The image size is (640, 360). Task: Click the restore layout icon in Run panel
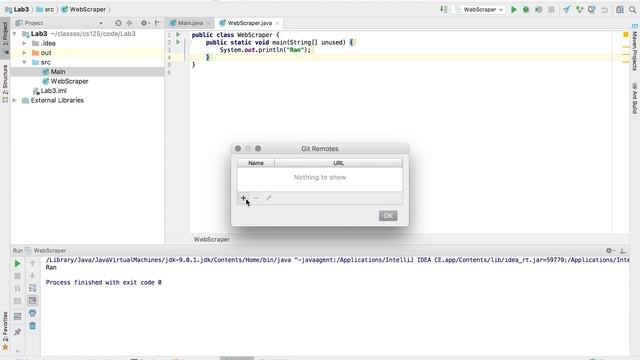[x=17, y=316]
